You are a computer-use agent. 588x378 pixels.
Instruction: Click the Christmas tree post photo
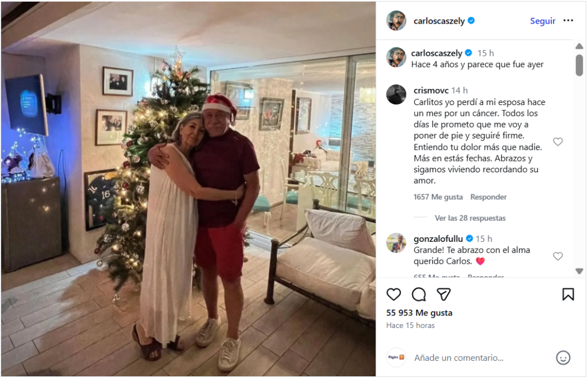[x=188, y=190]
